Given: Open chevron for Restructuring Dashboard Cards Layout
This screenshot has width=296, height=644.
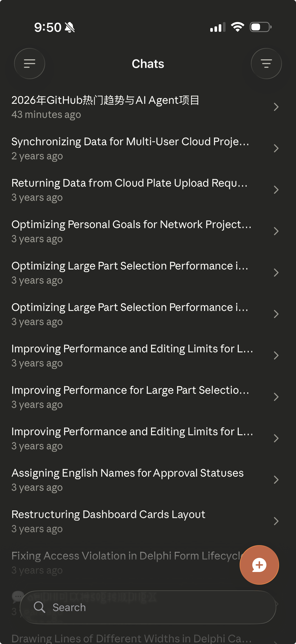Looking at the screenshot, I should pos(276,521).
